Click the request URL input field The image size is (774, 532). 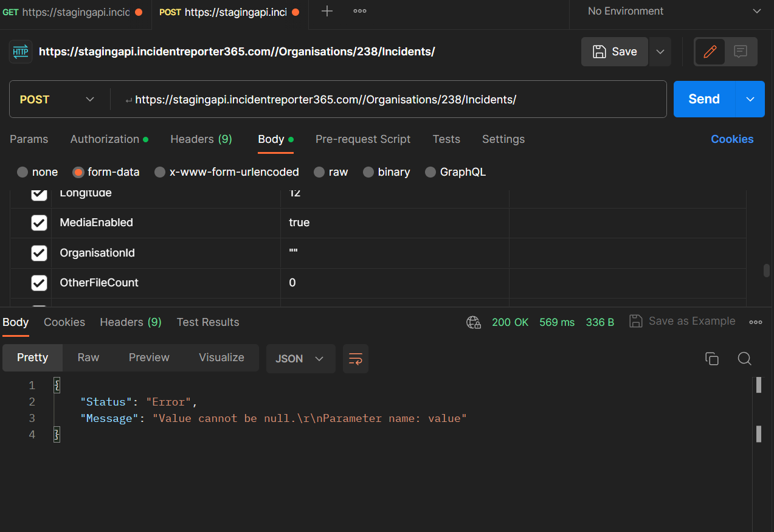tap(389, 100)
